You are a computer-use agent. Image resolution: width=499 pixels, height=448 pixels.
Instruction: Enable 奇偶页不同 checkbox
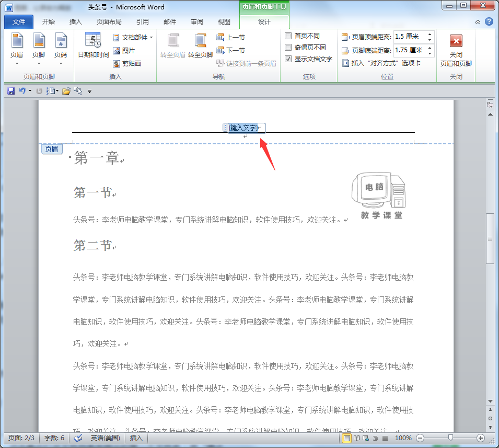coord(288,48)
